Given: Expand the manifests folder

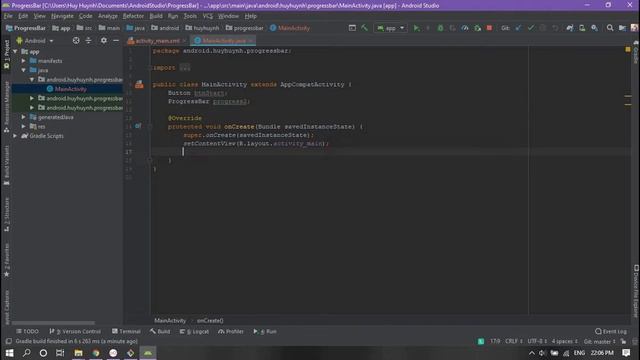Looking at the screenshot, I should (23, 61).
